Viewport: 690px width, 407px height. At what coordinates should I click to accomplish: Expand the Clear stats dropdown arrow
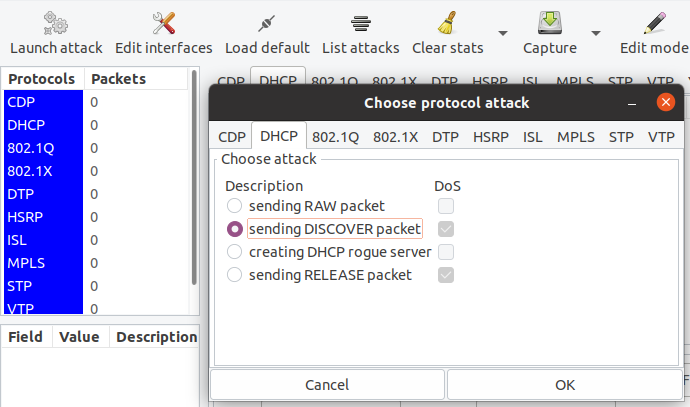pos(503,32)
